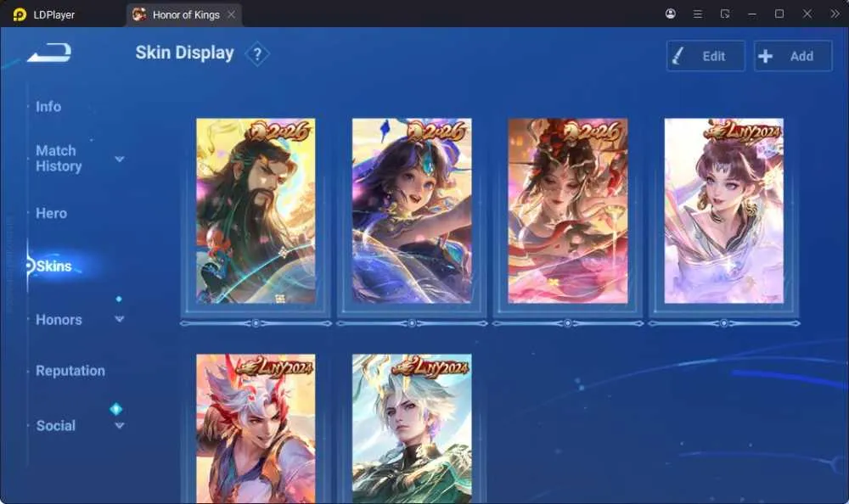Close the Honor of Kings tab

pos(231,14)
